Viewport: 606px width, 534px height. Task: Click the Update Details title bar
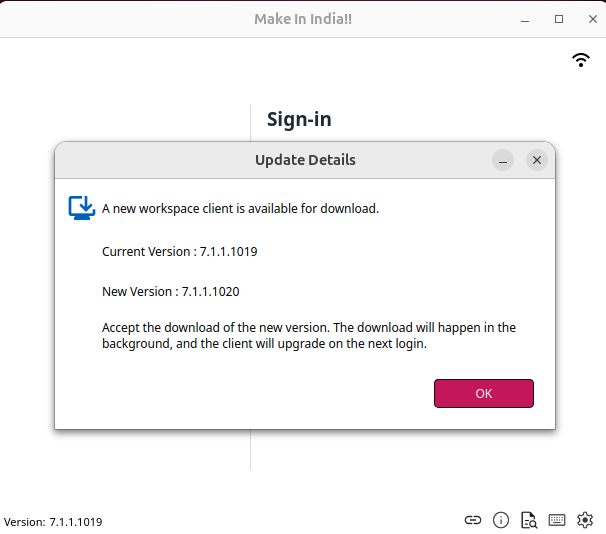(305, 160)
